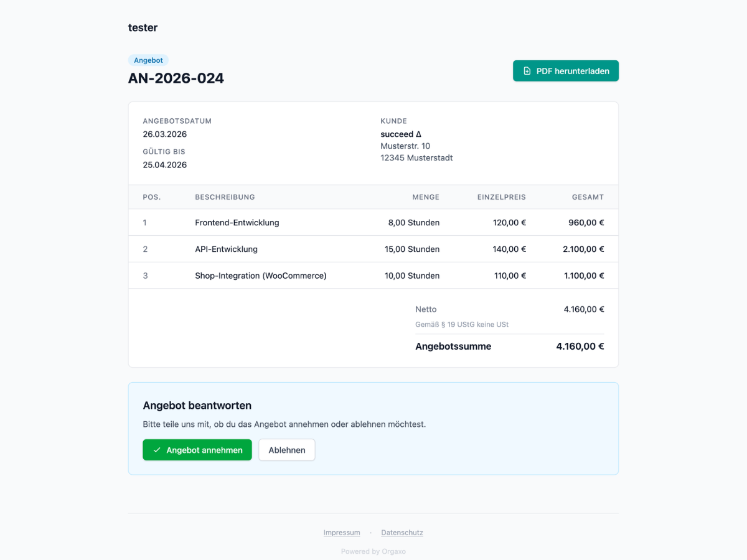Click the GÜLTIG BIS label

point(164,152)
